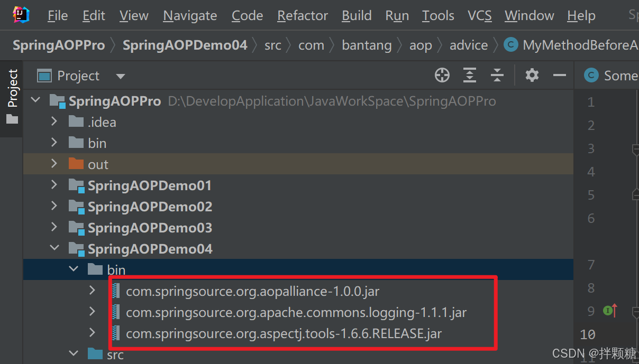Open the File menu
Screen dimensions: 639x364
tap(58, 16)
